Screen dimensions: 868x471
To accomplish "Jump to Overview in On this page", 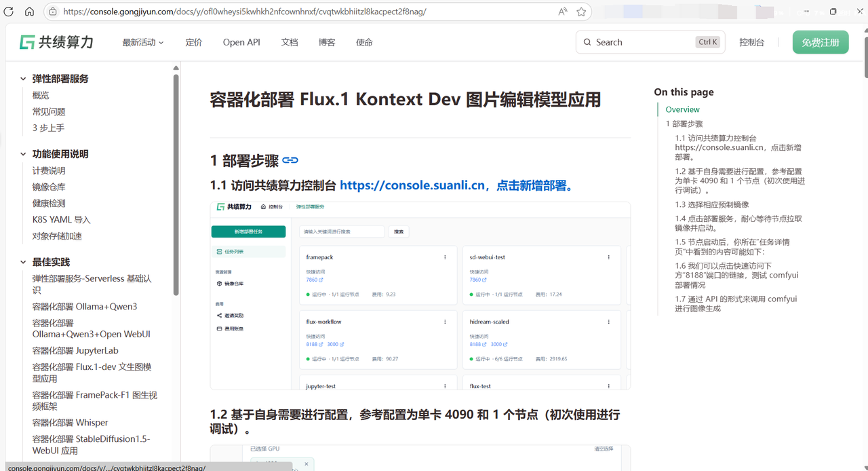I will pos(682,109).
